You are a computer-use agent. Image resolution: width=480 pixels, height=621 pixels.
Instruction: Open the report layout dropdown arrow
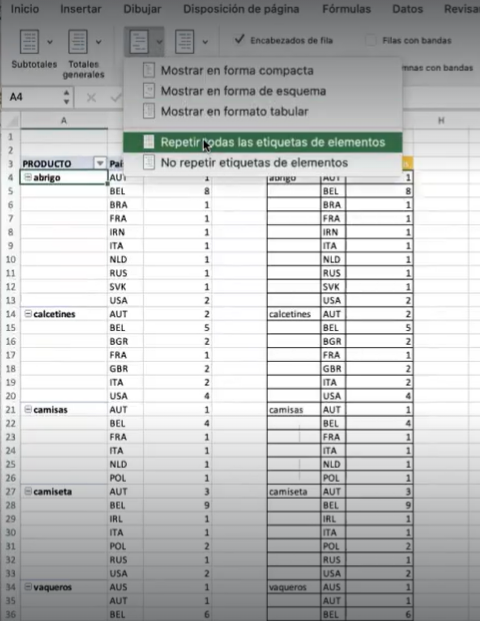pyautogui.click(x=159, y=42)
